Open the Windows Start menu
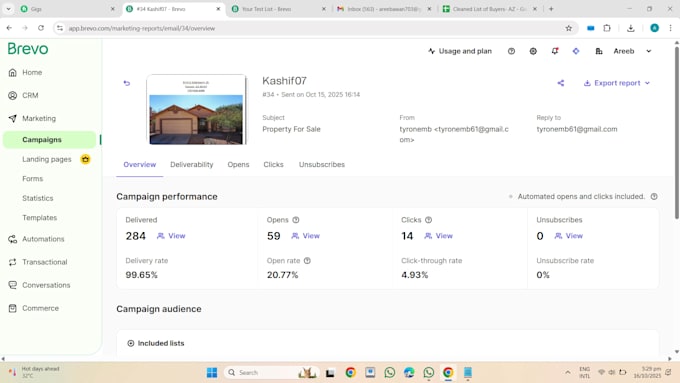Screen dimensions: 680x383 (212, 373)
